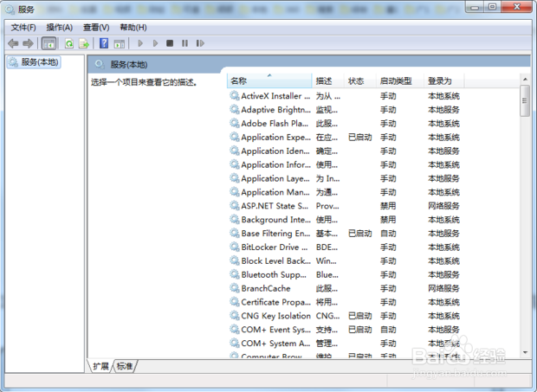The height and width of the screenshot is (392, 537).
Task: Toggle the show/hide console tree icon
Action: [49, 43]
